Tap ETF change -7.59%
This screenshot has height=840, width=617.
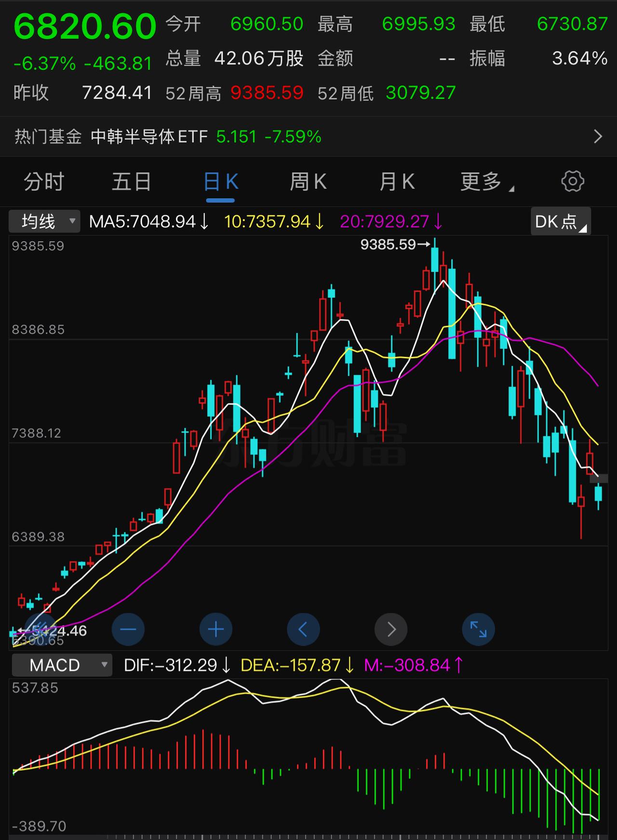tap(293, 137)
